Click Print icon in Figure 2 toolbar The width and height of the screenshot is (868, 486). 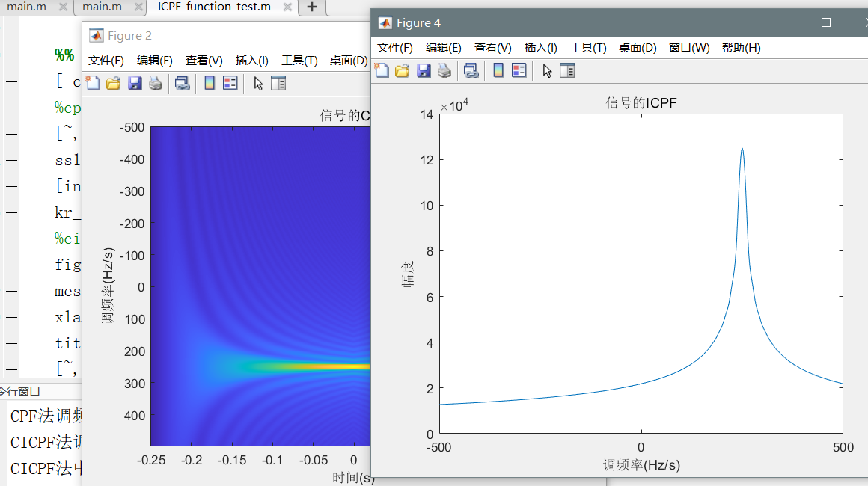[156, 84]
